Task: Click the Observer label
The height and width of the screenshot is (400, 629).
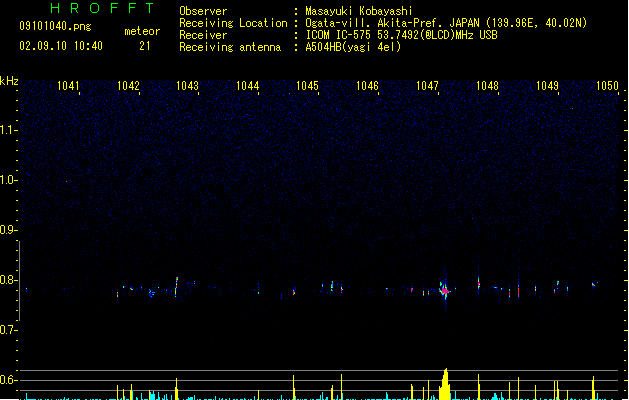Action: pyautogui.click(x=203, y=11)
